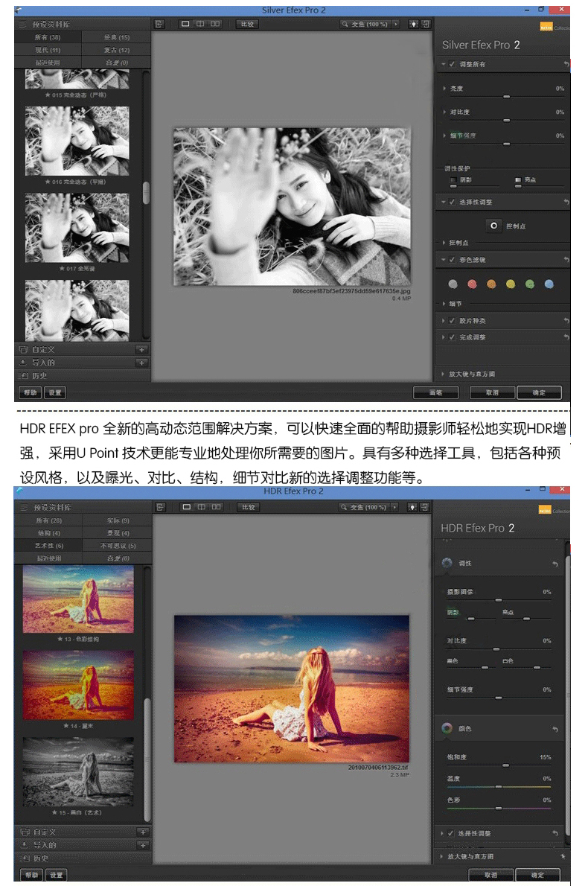Click the 取消 button in Silver Efex
Screen dimensions: 588x886
click(492, 392)
